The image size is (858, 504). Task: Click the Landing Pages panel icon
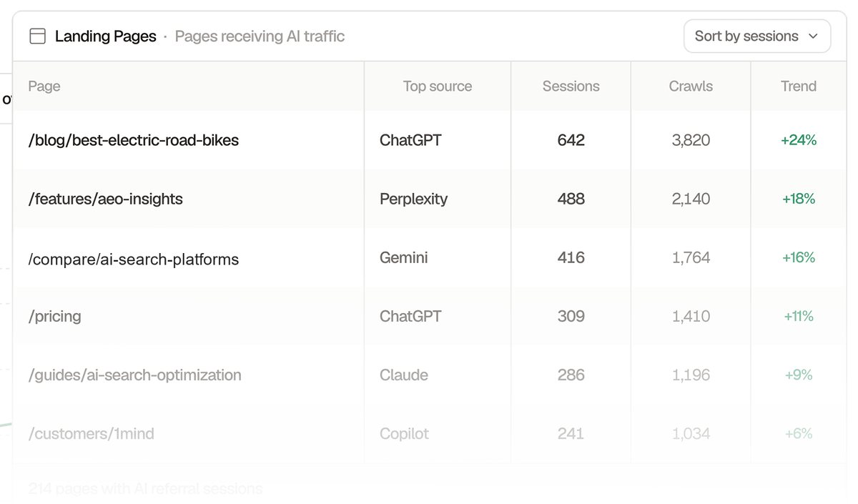coord(37,36)
